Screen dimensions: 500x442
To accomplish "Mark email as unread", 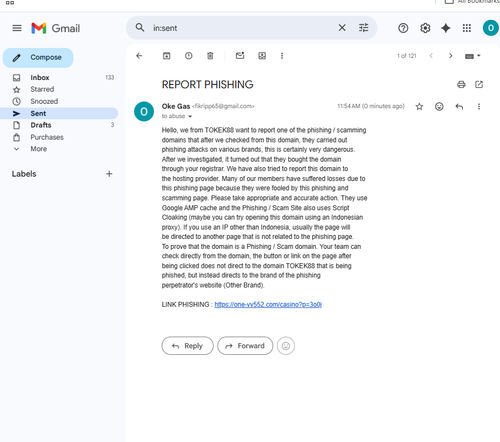I will click(240, 56).
